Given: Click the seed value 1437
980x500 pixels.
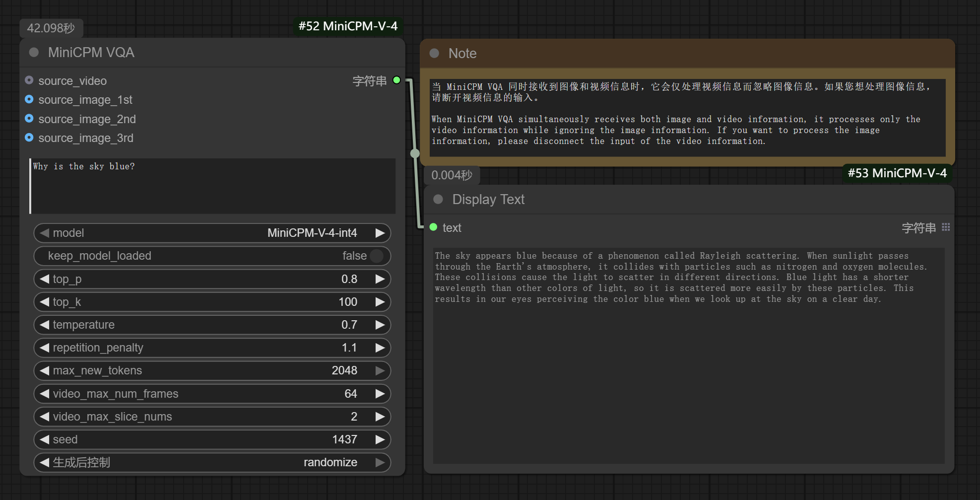Looking at the screenshot, I should pos(345,439).
